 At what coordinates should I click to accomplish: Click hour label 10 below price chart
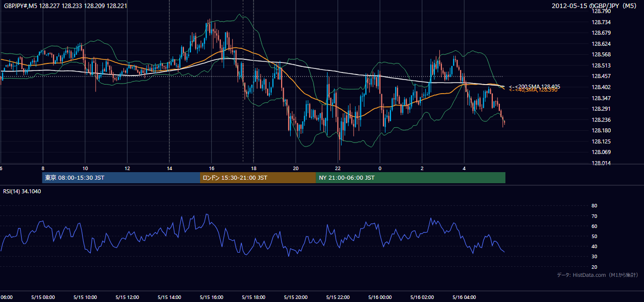[x=85, y=169]
